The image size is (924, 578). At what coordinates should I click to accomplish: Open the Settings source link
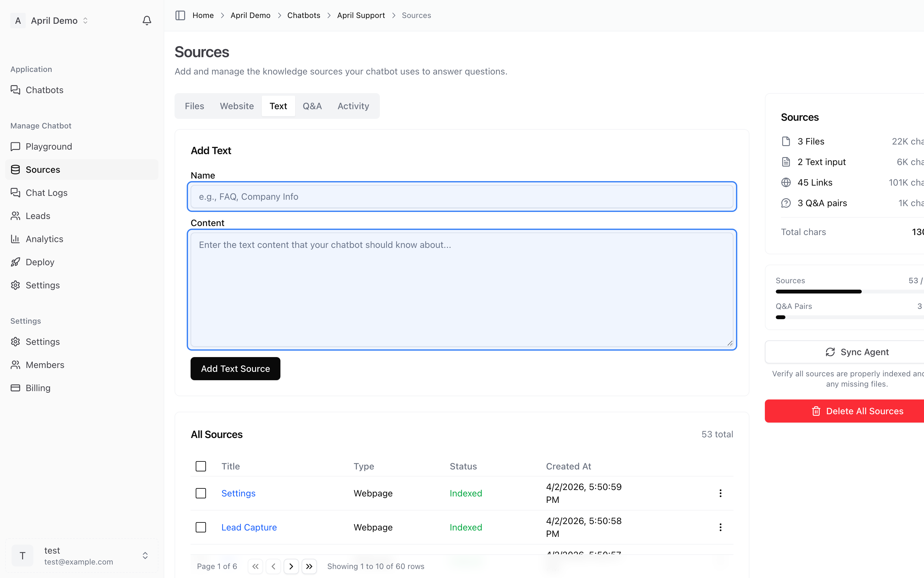tap(238, 493)
